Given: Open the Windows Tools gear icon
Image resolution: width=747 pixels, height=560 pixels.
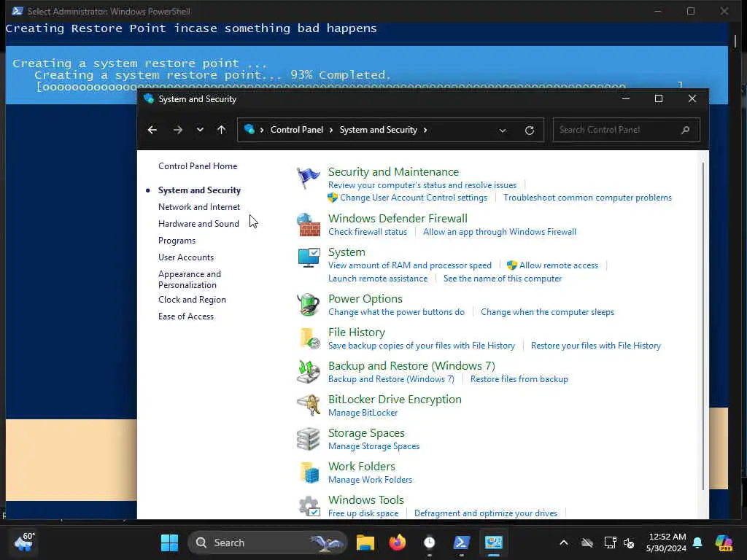Looking at the screenshot, I should coord(309,506).
